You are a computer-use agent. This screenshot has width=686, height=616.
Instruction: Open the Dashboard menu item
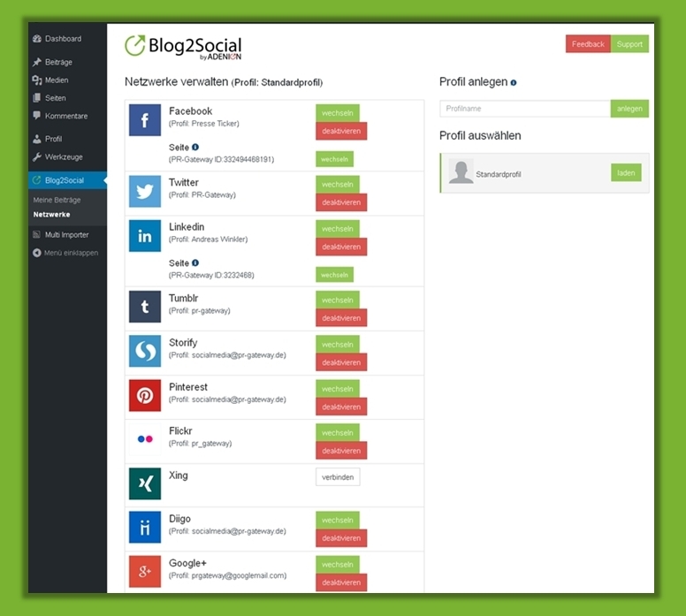coord(62,39)
